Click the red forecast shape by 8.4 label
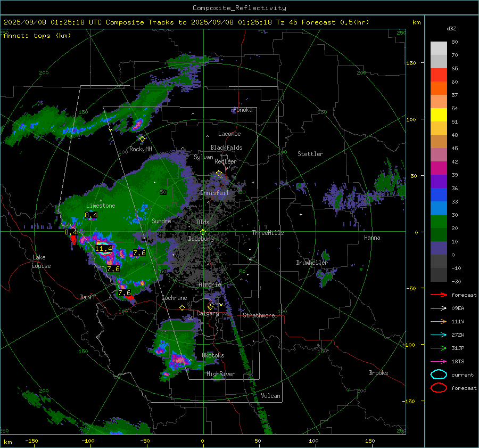 73,239
